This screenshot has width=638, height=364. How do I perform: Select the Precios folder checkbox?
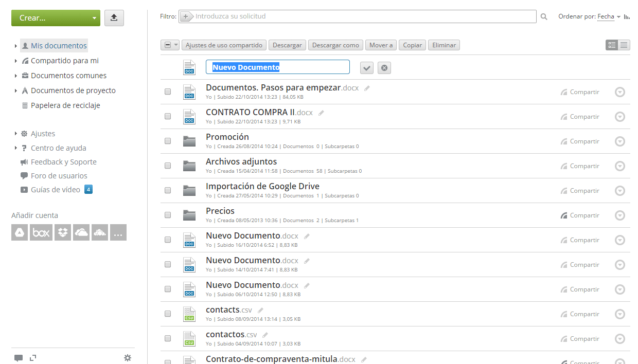click(168, 215)
